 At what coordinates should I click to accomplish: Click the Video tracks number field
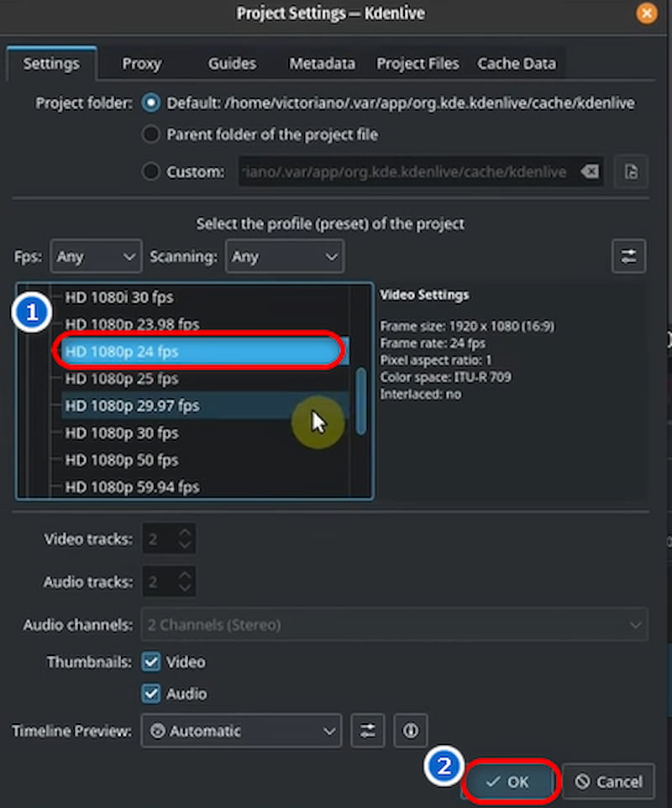tap(160, 539)
